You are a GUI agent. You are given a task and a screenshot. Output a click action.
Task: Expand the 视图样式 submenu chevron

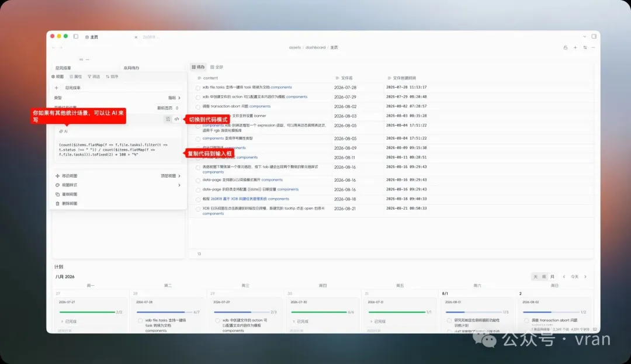(179, 185)
